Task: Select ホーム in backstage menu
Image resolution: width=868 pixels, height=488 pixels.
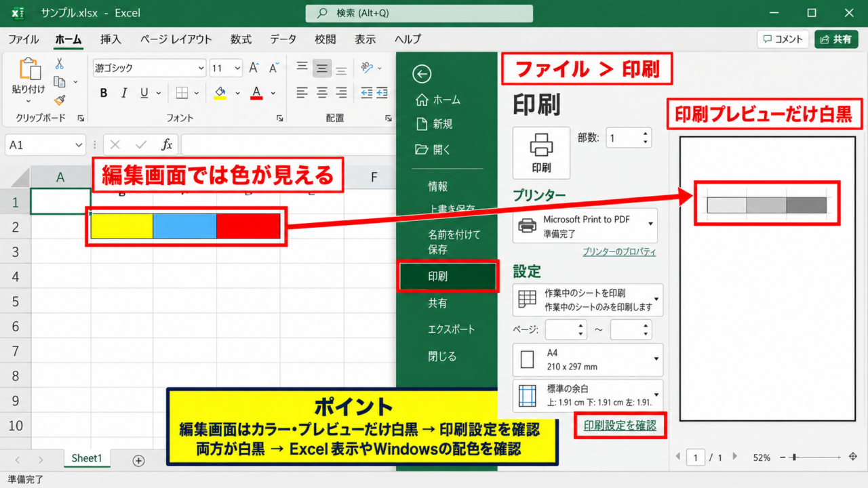Action: point(438,100)
